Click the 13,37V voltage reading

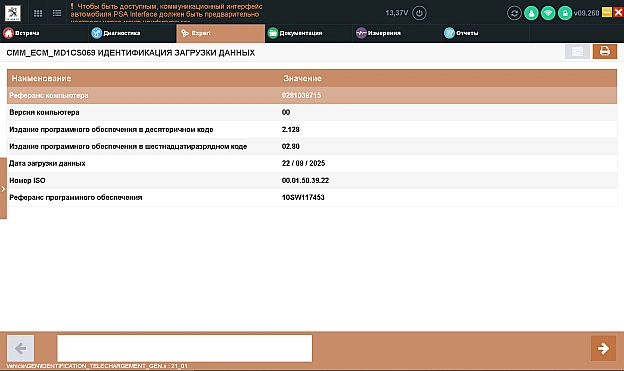coord(397,13)
